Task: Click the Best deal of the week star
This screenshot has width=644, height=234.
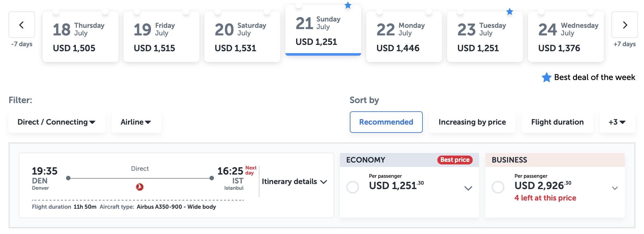Action: [547, 77]
